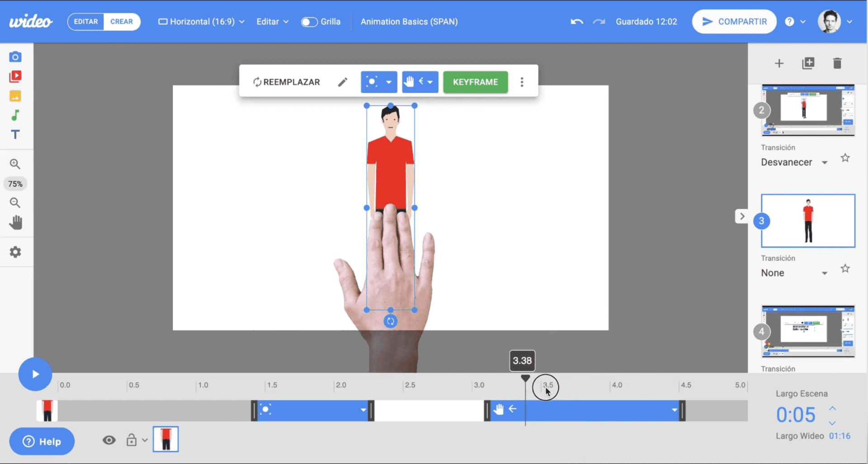Delete scene with trash icon
Viewport: 868px width, 464px height.
[x=837, y=63]
